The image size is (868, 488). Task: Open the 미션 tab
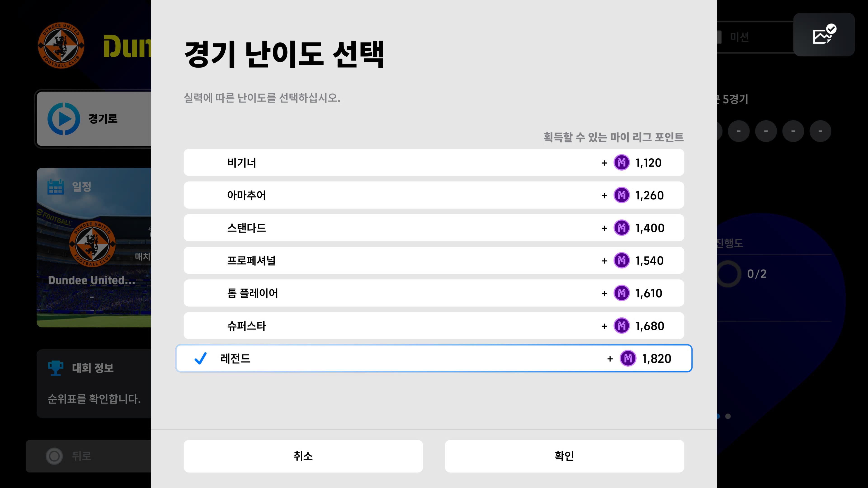click(x=739, y=37)
